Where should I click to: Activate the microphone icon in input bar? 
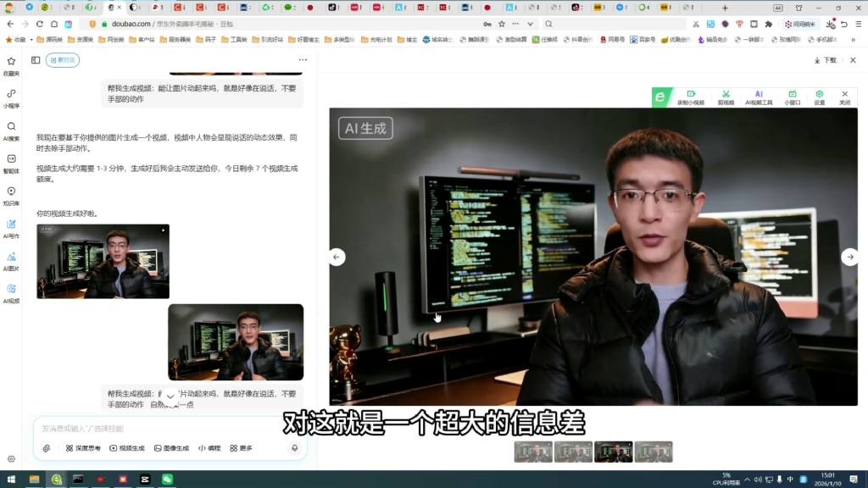294,447
